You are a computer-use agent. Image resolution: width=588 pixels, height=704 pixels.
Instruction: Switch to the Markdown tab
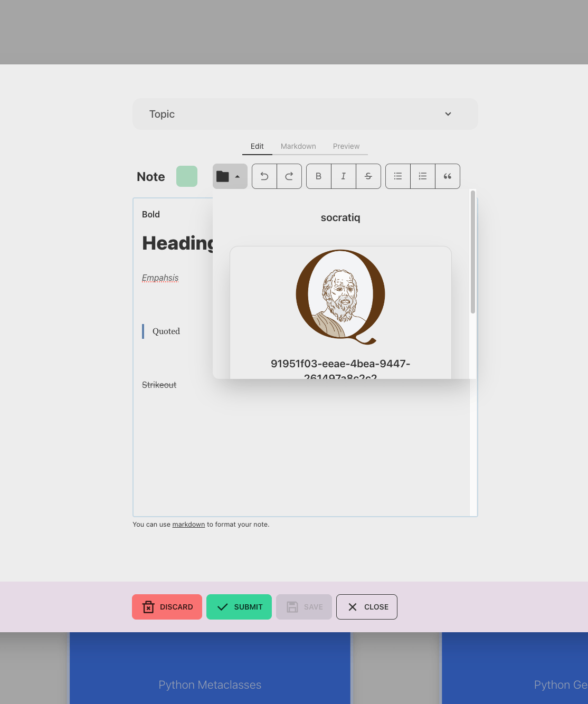coord(298,146)
